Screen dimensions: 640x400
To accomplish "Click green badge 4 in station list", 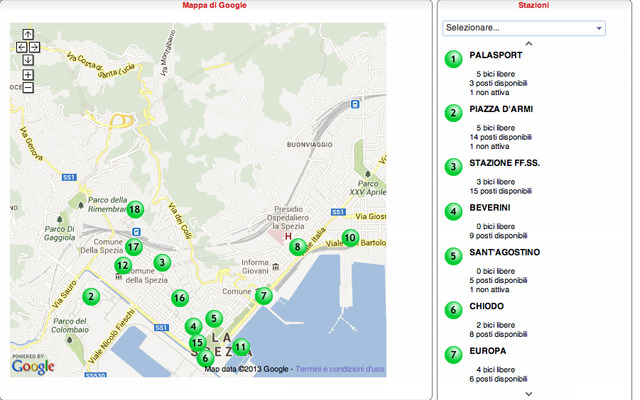I will coord(453,211).
